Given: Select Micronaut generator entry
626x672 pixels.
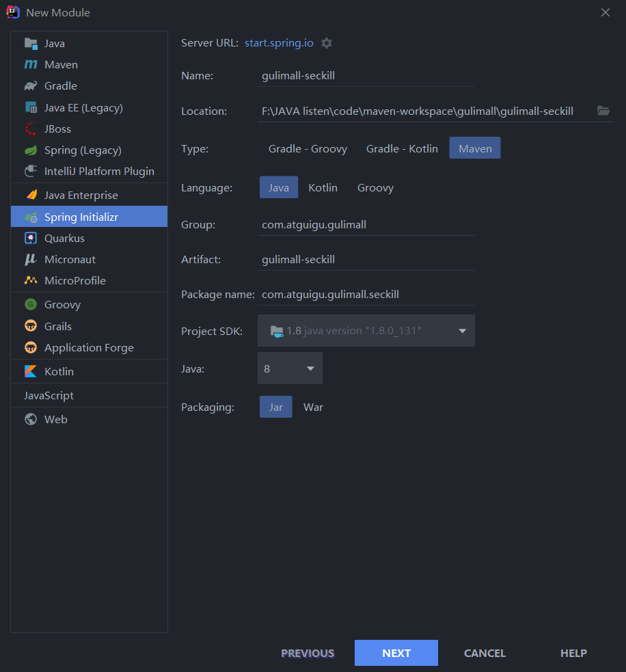Looking at the screenshot, I should click(89, 259).
